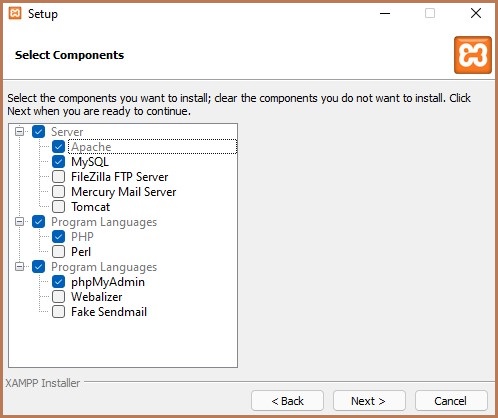
Task: Go Back to previous step
Action: [287, 401]
